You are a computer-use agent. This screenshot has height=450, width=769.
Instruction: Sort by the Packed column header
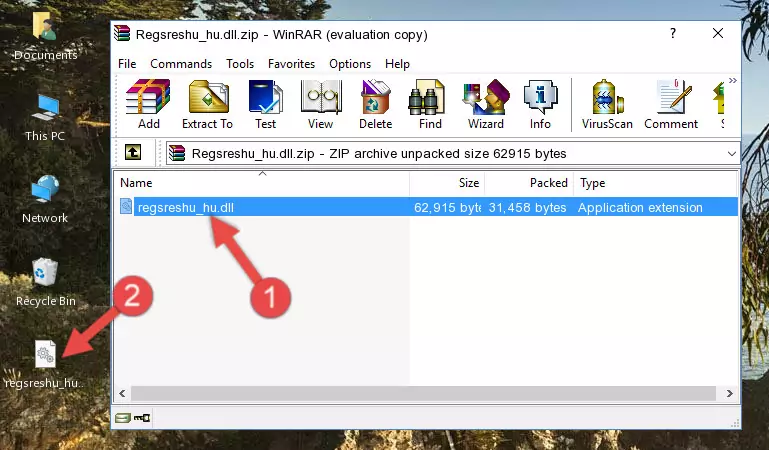[529, 183]
